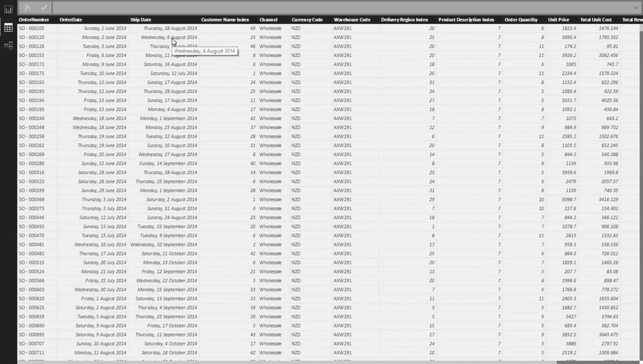Open the Data view table icon
This screenshot has width=643, height=364.
point(8,28)
